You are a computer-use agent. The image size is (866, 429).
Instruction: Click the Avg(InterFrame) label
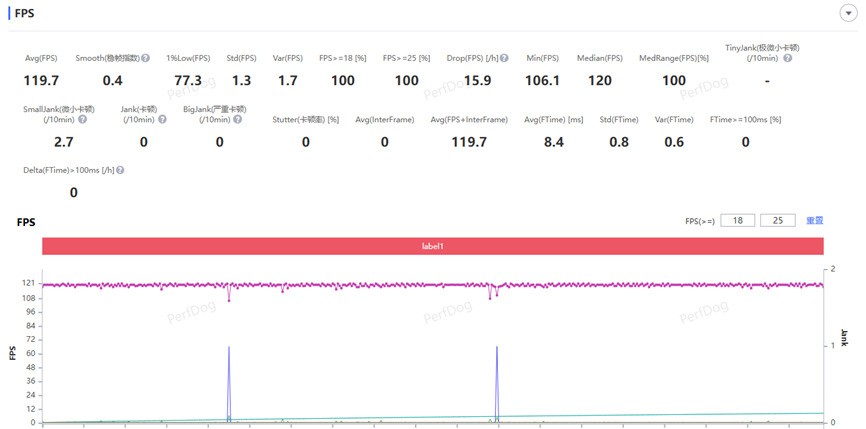click(x=384, y=119)
